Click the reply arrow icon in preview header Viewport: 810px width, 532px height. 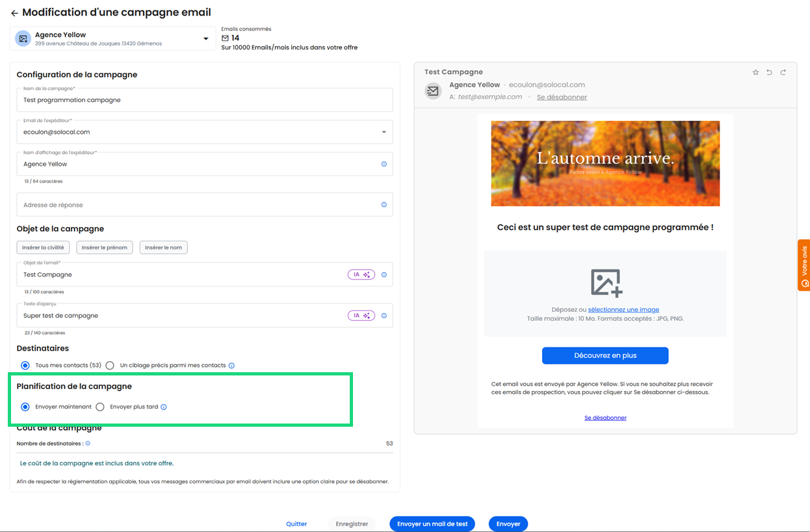(x=769, y=72)
